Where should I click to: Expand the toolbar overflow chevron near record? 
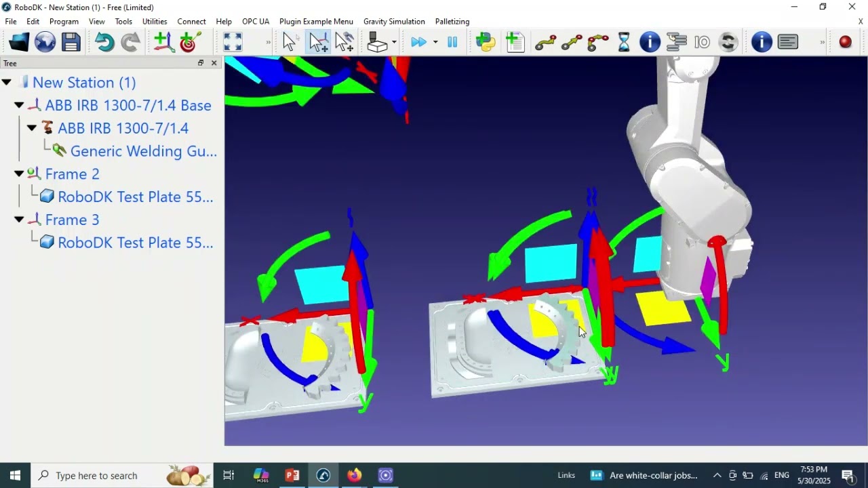pyautogui.click(x=822, y=43)
